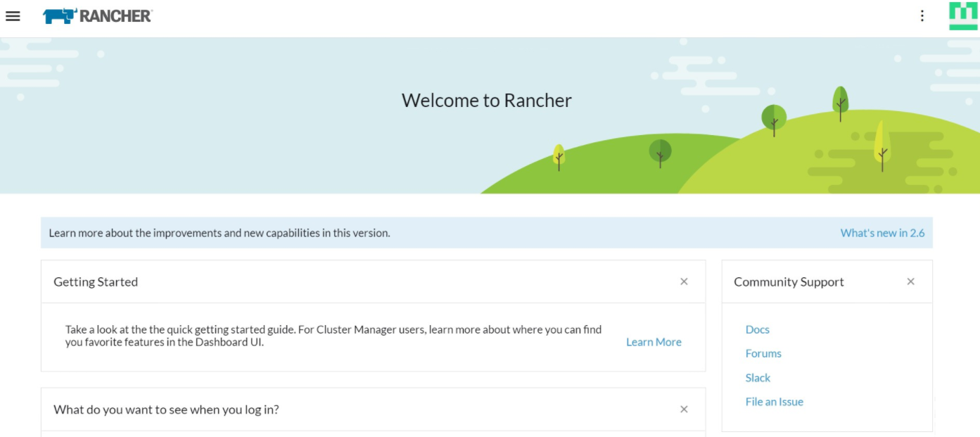
Task: Dismiss the Getting Started card
Action: pyautogui.click(x=683, y=281)
